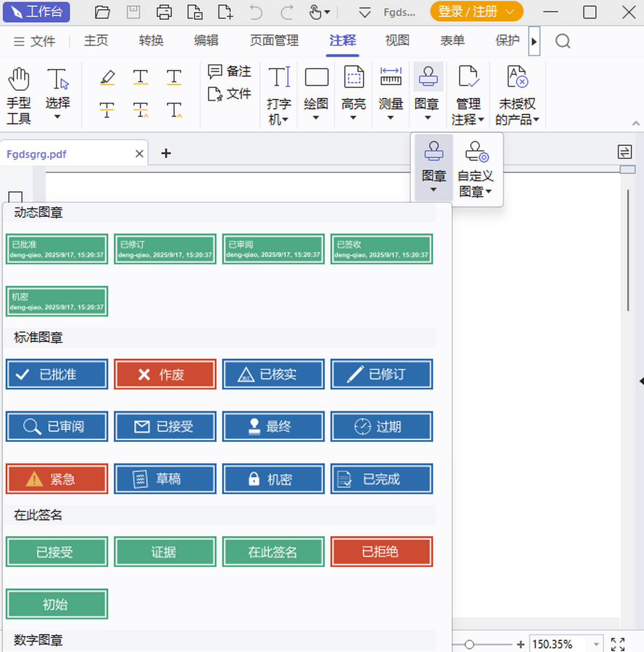Click the 文件 attachment annotation icon
This screenshot has width=644, height=652.
pyautogui.click(x=215, y=93)
